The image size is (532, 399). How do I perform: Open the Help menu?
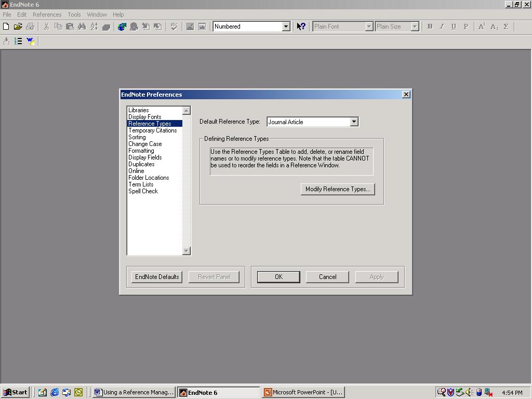click(118, 15)
